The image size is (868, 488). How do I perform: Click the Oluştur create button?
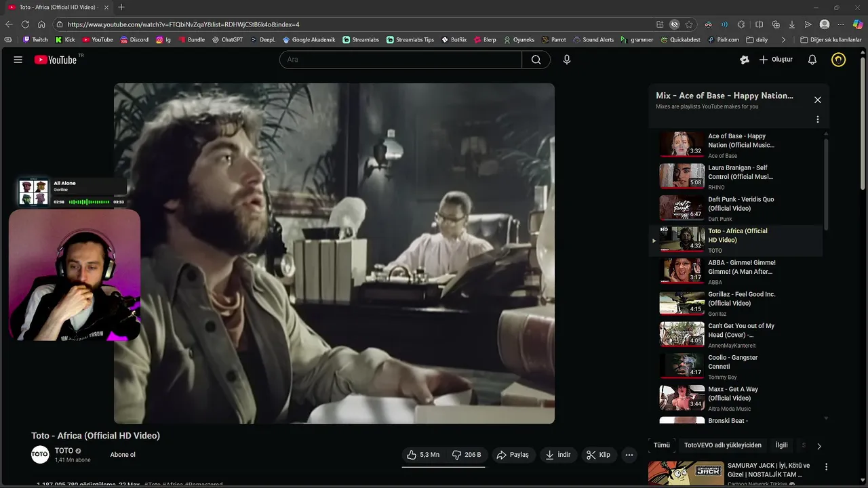point(776,60)
